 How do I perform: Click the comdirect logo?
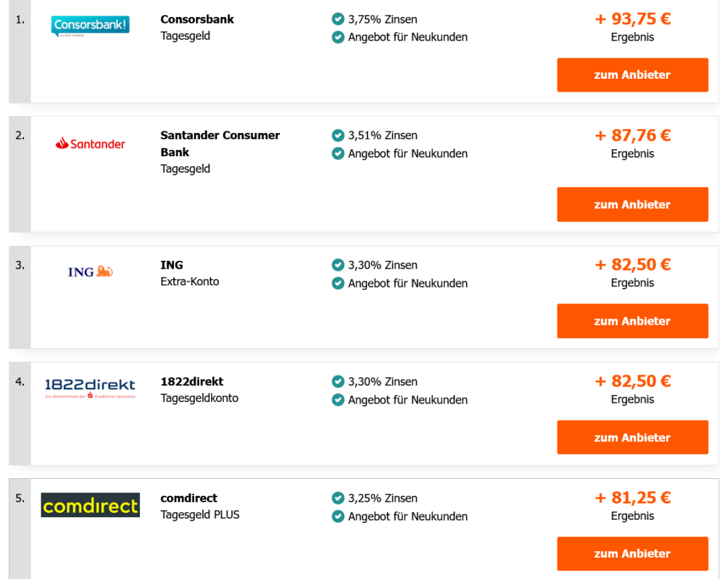(x=90, y=505)
